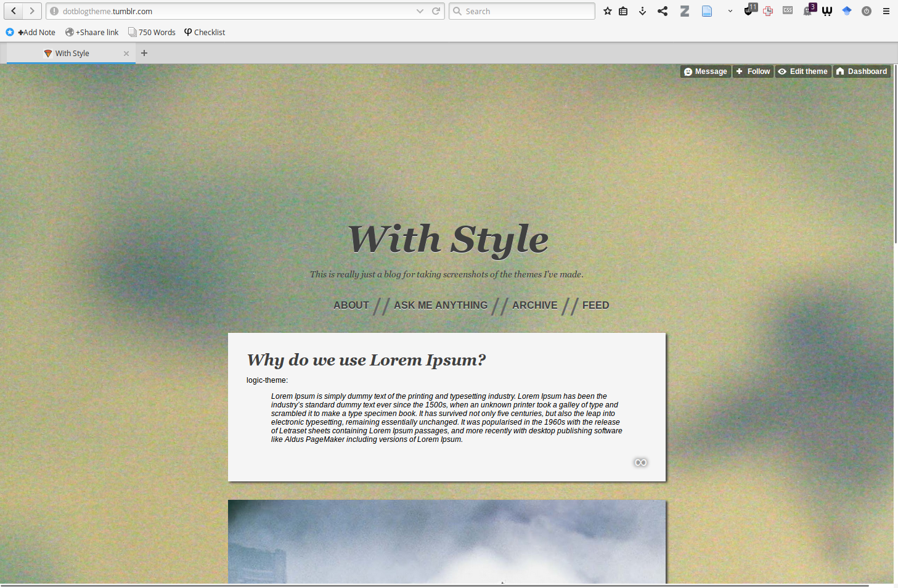Open the bookmarks list icon
Viewport: 898px width, 588px height.
(x=623, y=11)
